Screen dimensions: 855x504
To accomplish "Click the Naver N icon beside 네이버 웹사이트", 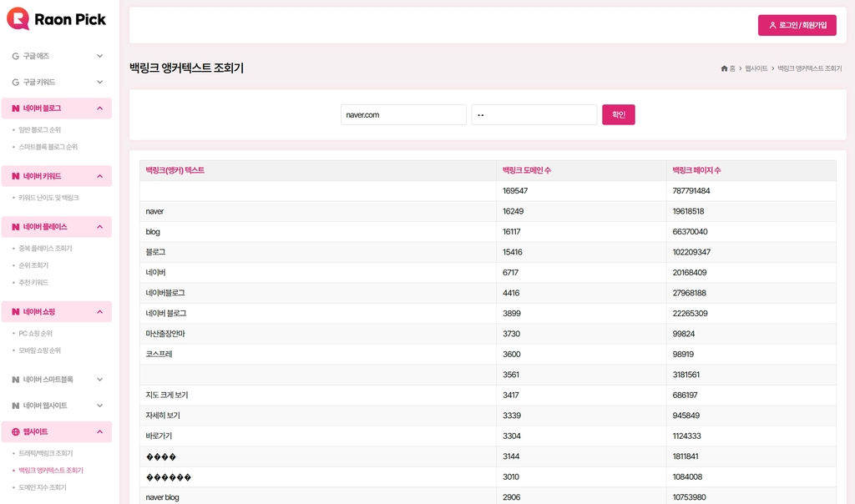I will (15, 406).
